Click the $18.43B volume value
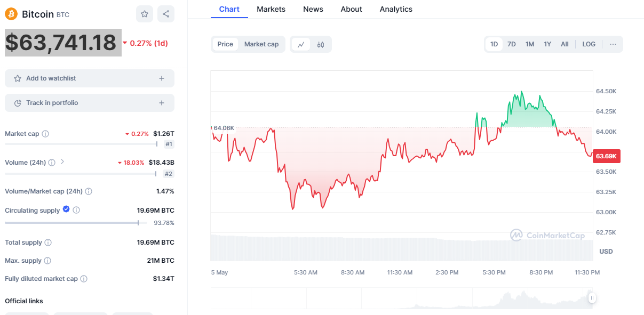 161,163
